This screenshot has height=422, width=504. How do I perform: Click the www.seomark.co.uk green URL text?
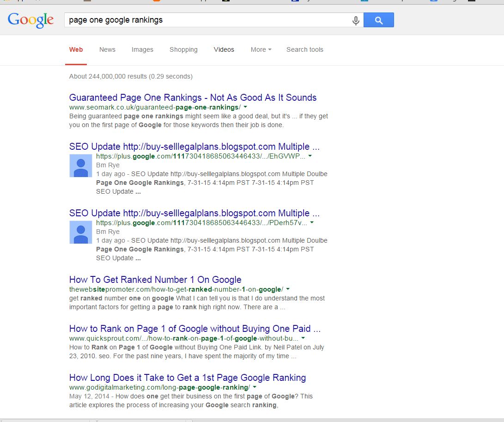tap(155, 107)
